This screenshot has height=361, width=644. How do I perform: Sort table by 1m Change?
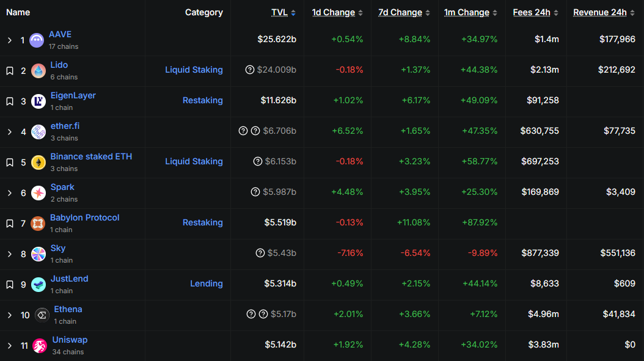coord(470,13)
